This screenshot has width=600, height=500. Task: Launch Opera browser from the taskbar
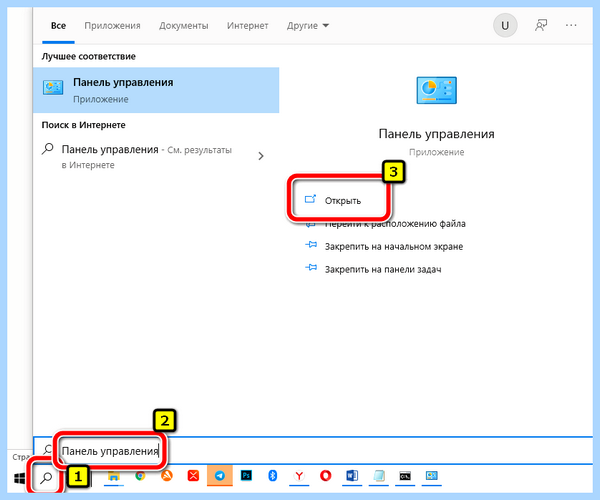(326, 476)
